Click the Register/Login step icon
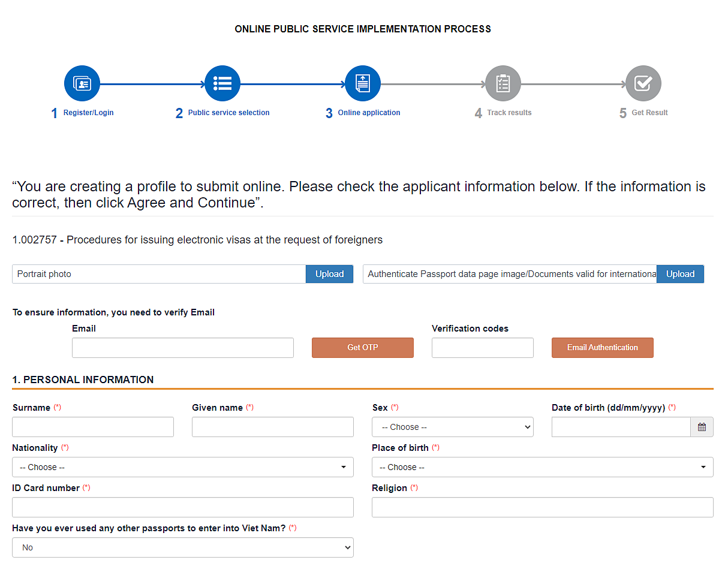 pyautogui.click(x=82, y=83)
